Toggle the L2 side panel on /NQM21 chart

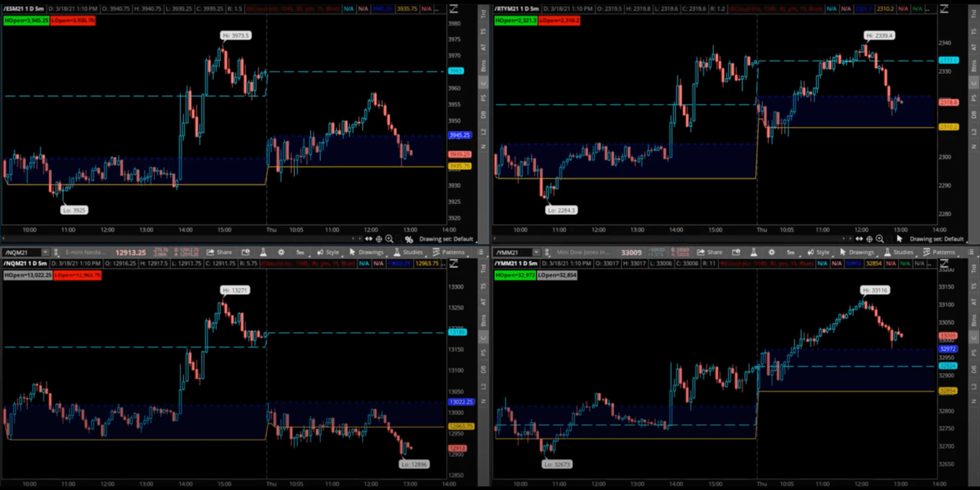(x=483, y=386)
